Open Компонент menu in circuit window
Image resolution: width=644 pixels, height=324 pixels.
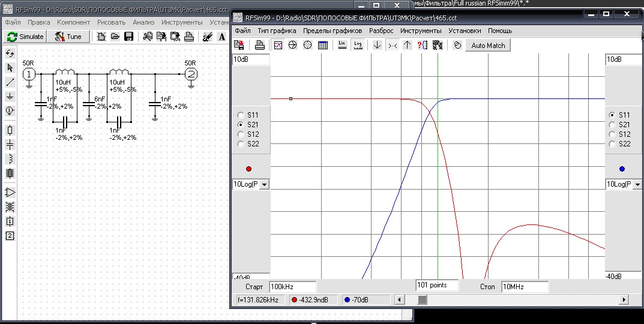click(x=73, y=22)
